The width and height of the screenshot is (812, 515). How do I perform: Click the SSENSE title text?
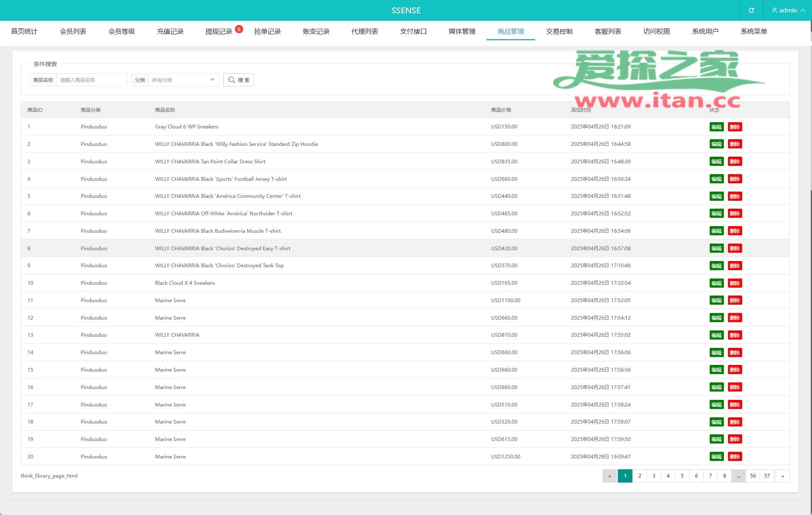[406, 10]
